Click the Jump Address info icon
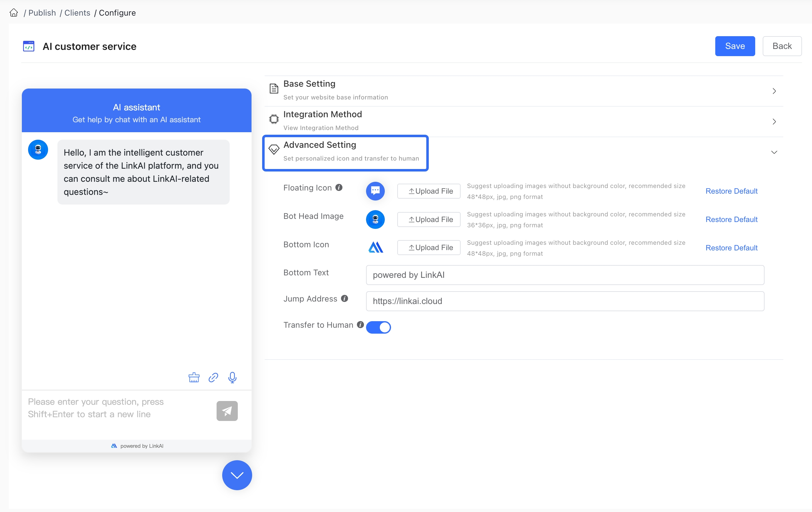 [x=344, y=298]
